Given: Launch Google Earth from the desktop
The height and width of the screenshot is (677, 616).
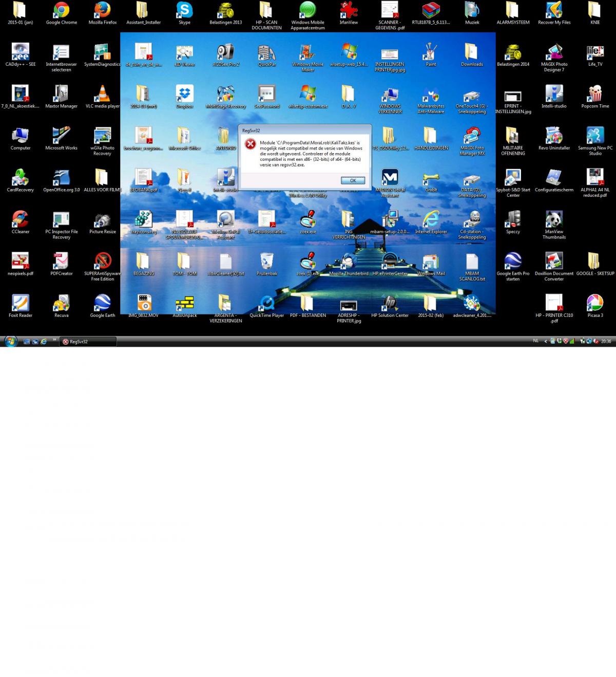Looking at the screenshot, I should click(x=103, y=306).
